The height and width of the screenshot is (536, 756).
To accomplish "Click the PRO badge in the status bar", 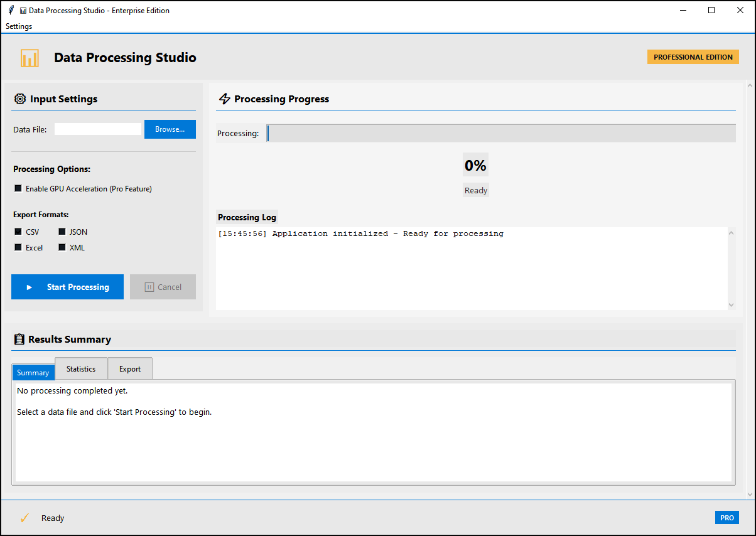I will pyautogui.click(x=726, y=517).
